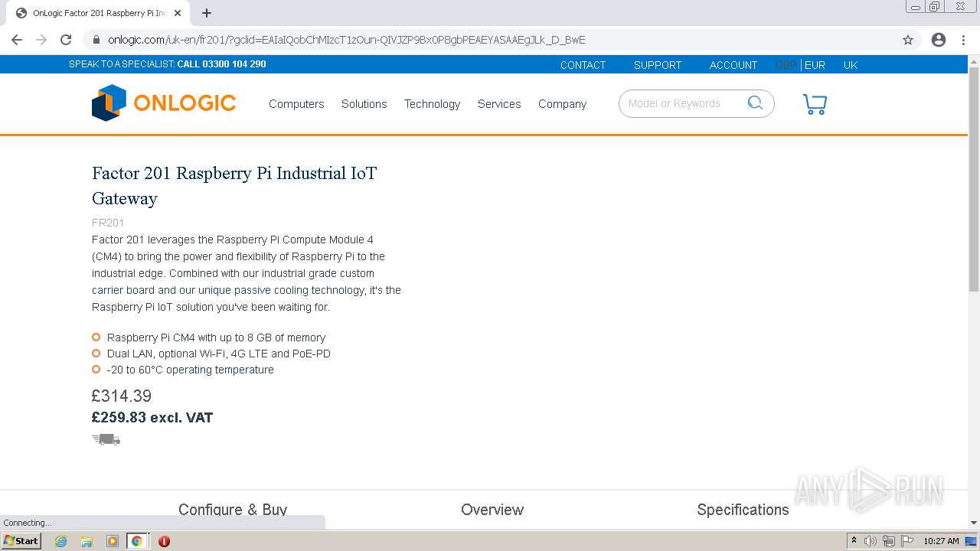Switch to Overview tab
Screen dimensions: 980x551
(492, 510)
